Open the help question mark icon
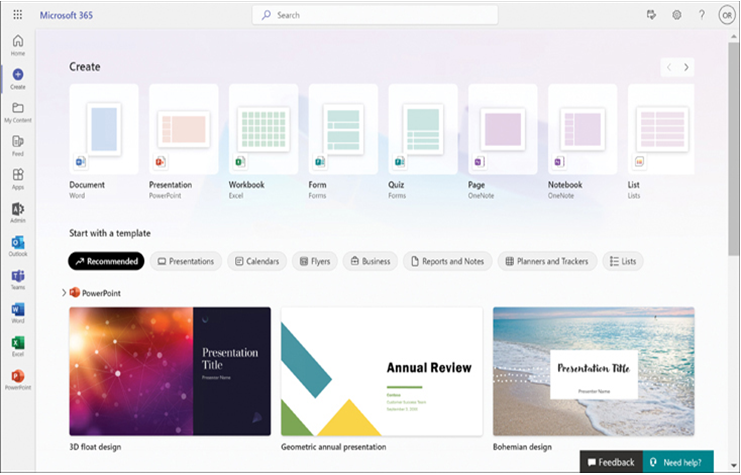This screenshot has height=475, width=741. pyautogui.click(x=702, y=15)
